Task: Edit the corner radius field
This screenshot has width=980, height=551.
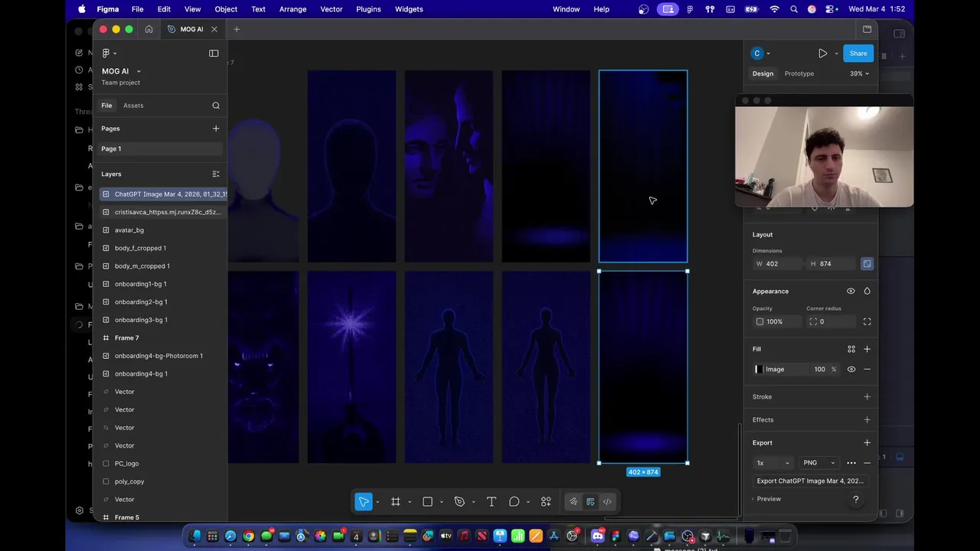Action: 832,321
